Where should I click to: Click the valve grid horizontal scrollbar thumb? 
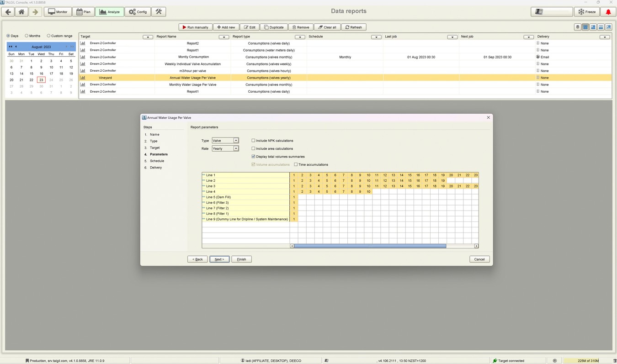(370, 246)
